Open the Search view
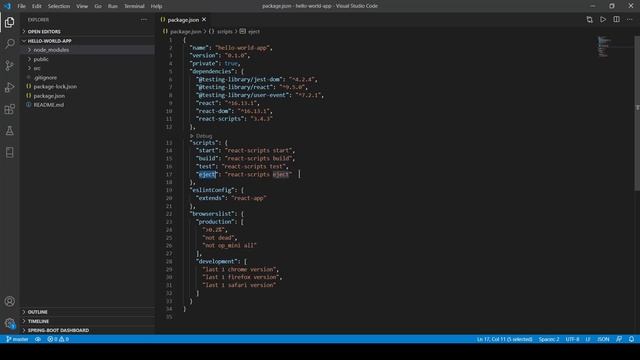 coord(9,43)
